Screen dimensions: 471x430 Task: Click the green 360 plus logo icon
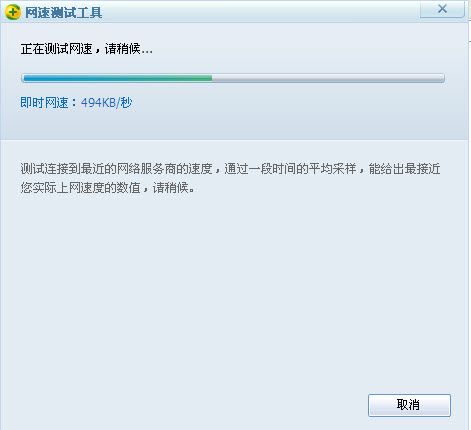(x=13, y=12)
